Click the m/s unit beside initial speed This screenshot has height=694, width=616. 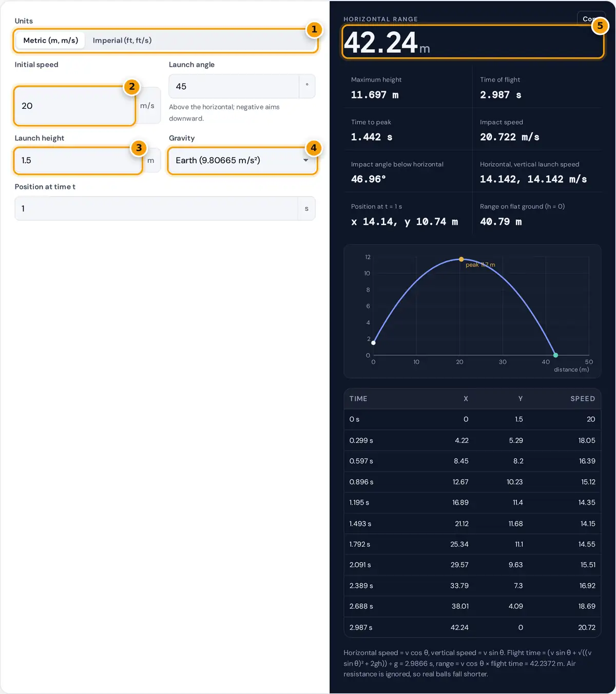(x=147, y=106)
